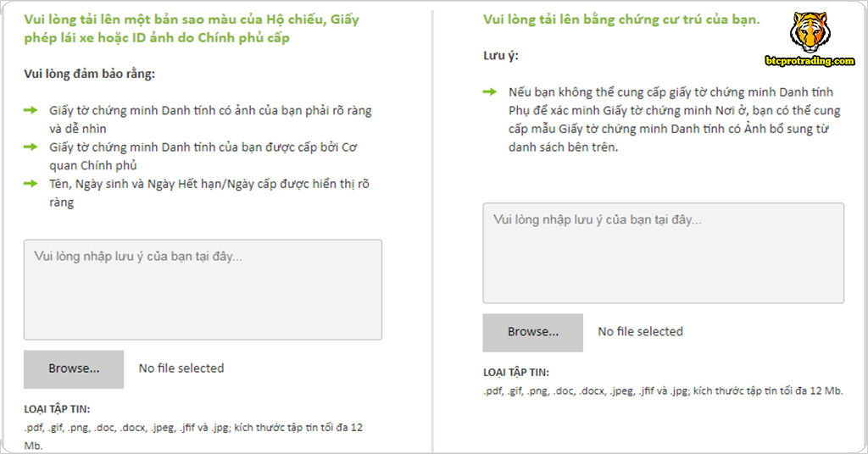
Task: Click the "Vui lòng đảm bảo rằng:" label
Action: 89,73
